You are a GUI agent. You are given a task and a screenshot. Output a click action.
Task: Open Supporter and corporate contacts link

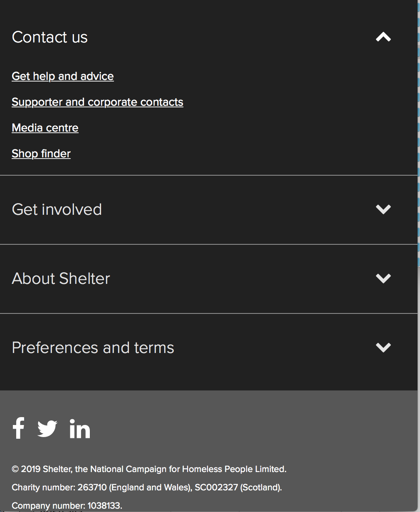pos(98,102)
